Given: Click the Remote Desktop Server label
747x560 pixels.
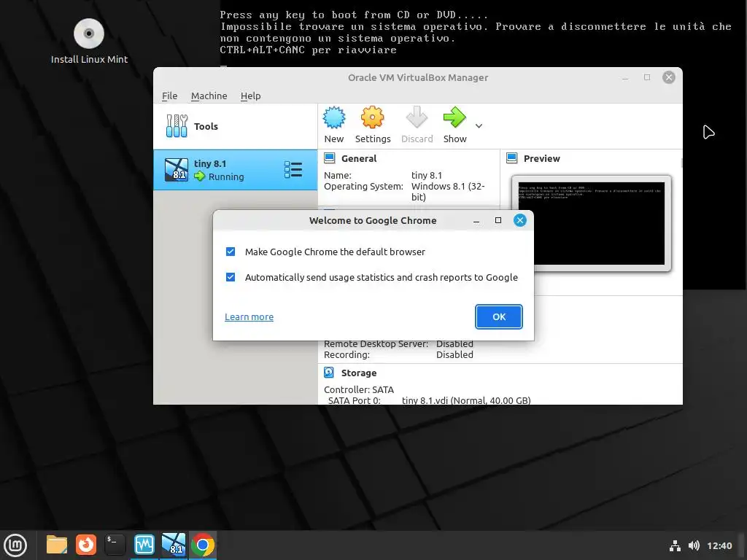Looking at the screenshot, I should point(376,344).
